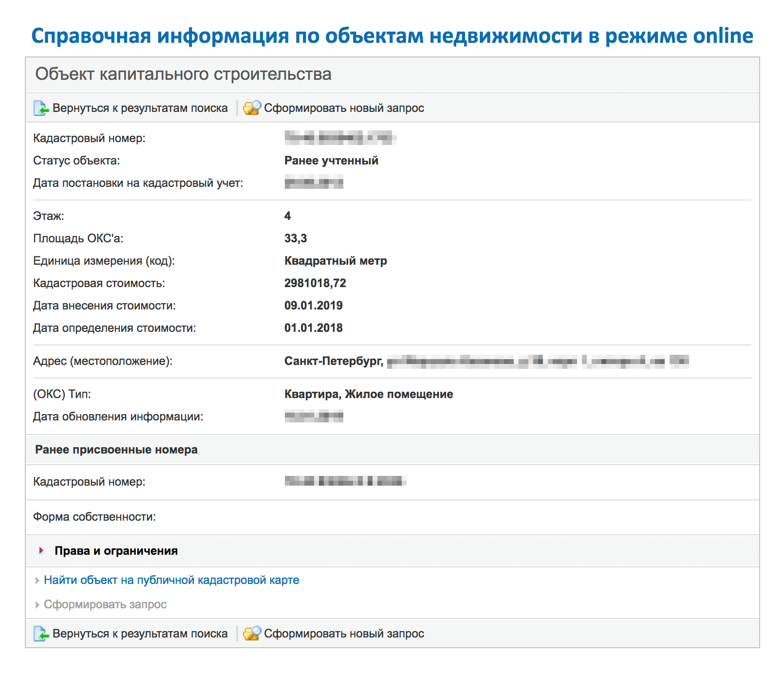Click the new query magnifier icon at bottom
This screenshot has height=691, width=784.
click(x=252, y=634)
